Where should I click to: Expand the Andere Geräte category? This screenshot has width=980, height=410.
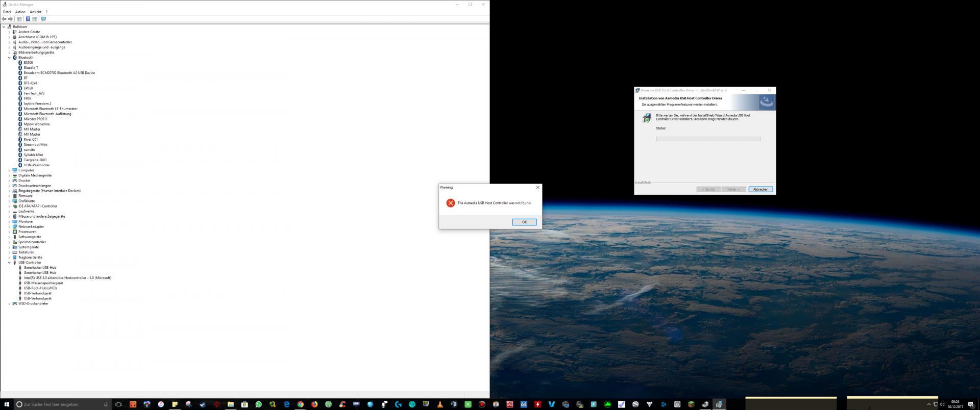pos(9,32)
